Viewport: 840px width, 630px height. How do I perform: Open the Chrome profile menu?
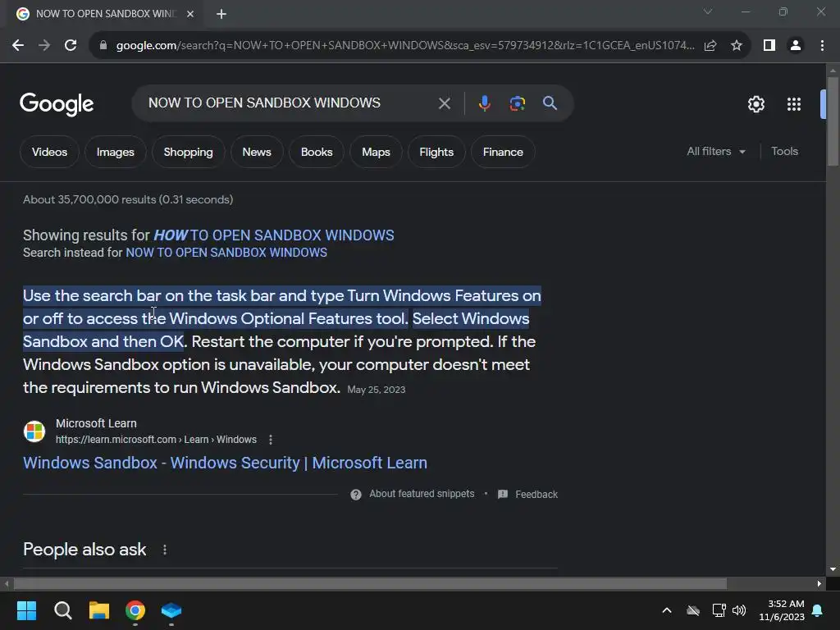[796, 46]
